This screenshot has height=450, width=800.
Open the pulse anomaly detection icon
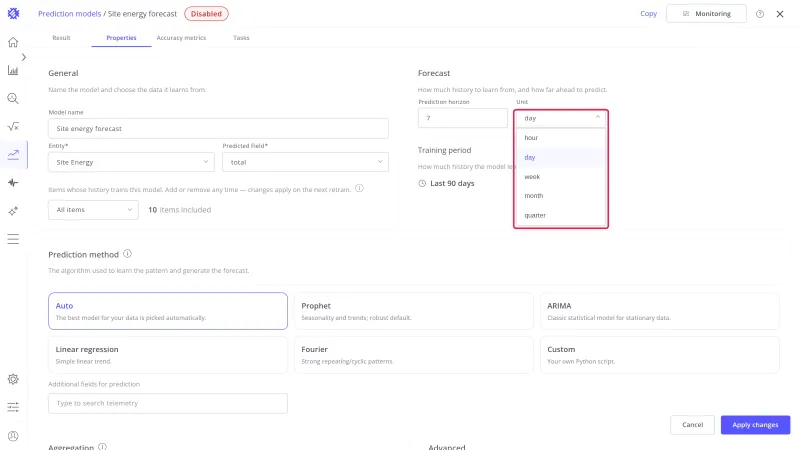point(13,183)
